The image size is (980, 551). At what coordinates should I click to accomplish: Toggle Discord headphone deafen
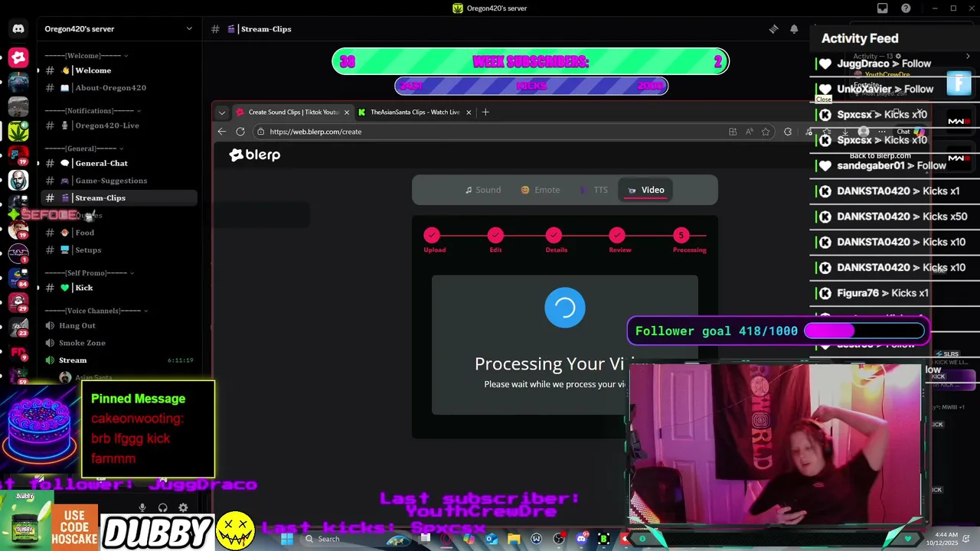[x=162, y=507]
